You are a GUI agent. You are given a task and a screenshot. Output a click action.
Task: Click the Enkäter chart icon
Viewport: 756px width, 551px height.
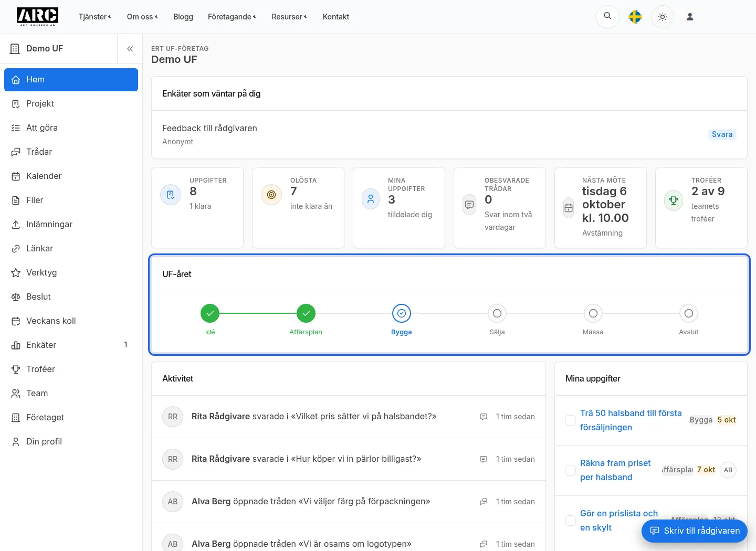point(16,345)
